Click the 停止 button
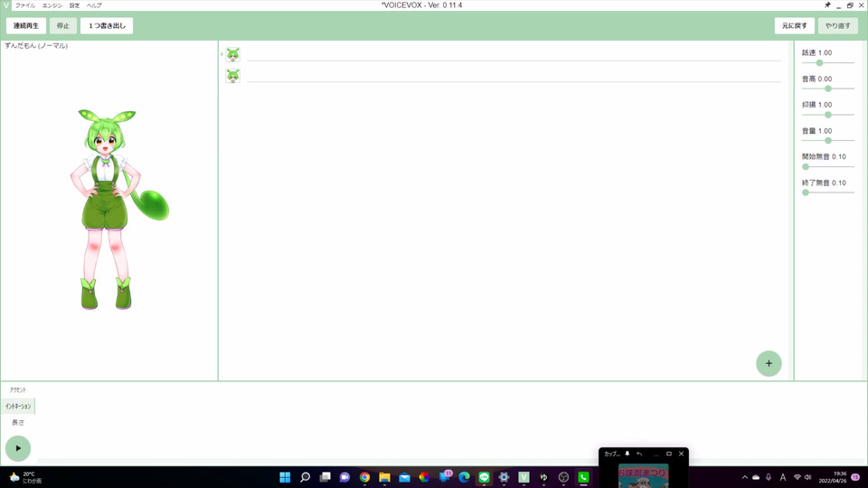868x488 pixels. 63,25
